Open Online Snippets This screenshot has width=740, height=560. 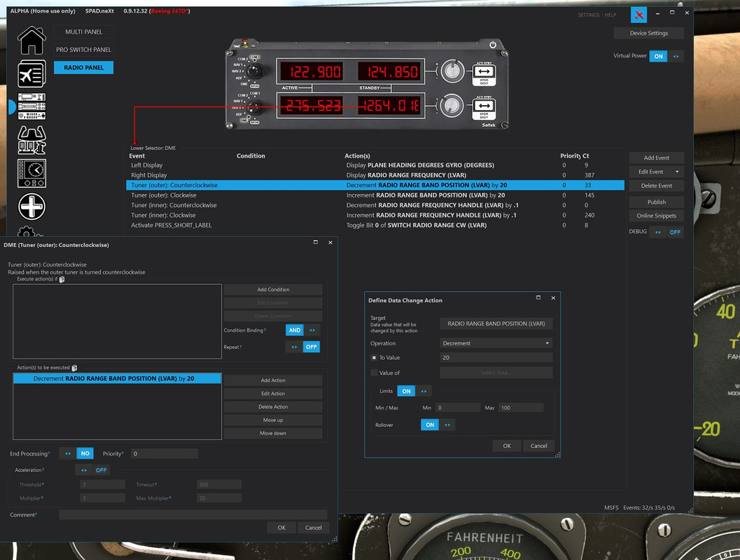click(x=657, y=216)
